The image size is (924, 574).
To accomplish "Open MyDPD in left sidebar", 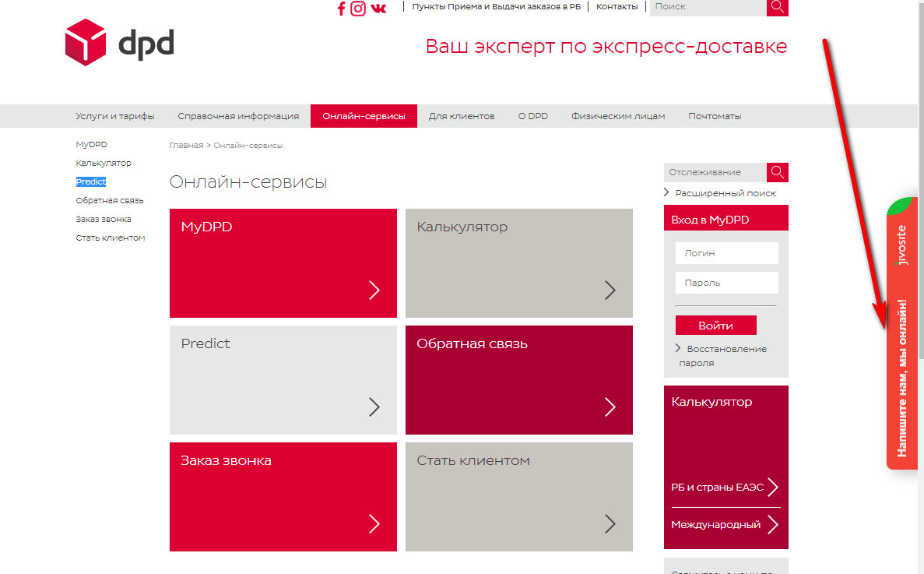I will (x=91, y=144).
